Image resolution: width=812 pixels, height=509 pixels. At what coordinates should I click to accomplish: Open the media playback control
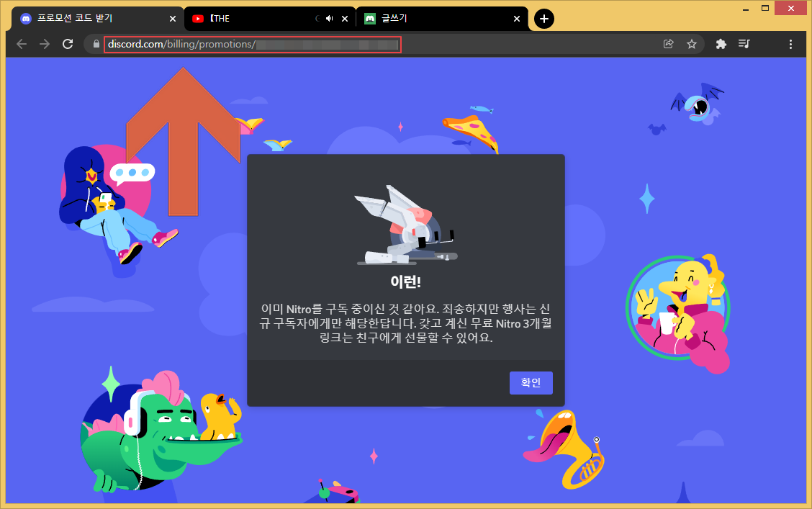click(x=744, y=44)
